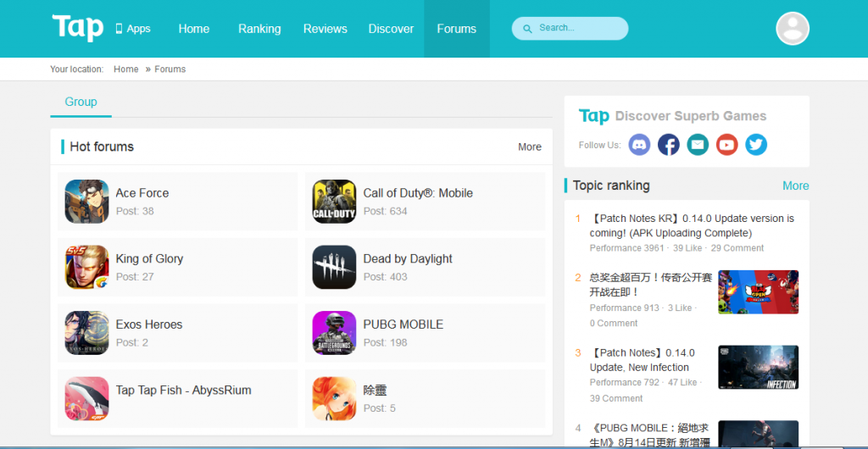Click the Search input field

pos(570,28)
